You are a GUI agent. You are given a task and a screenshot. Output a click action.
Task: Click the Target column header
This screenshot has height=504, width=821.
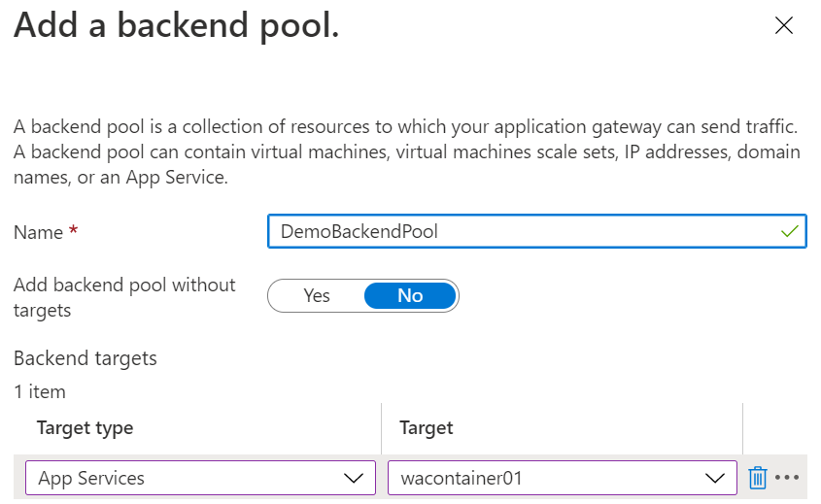pos(426,428)
